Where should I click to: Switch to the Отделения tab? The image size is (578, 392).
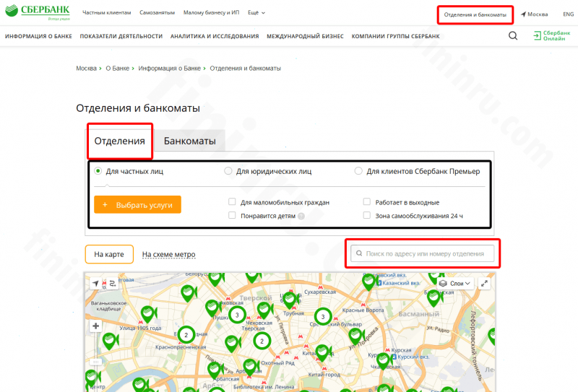point(120,141)
